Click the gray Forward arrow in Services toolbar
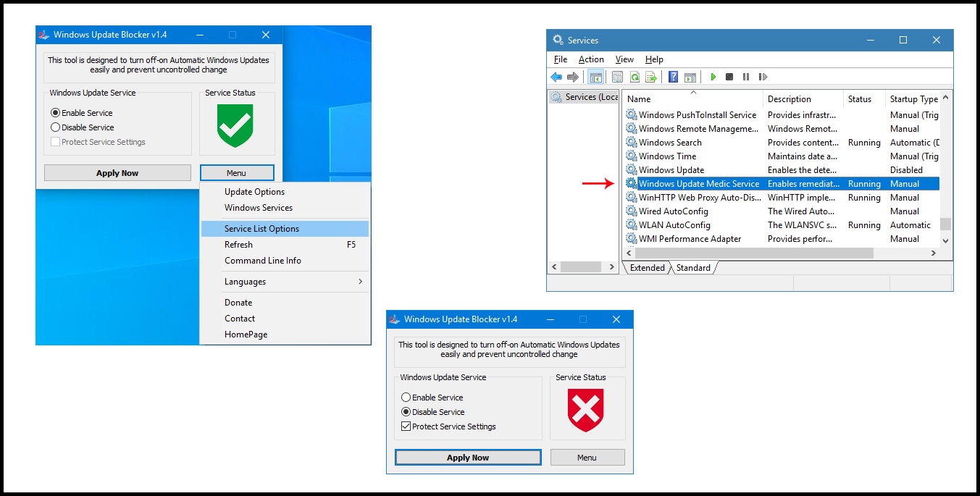This screenshot has height=496, width=980. pyautogui.click(x=573, y=77)
